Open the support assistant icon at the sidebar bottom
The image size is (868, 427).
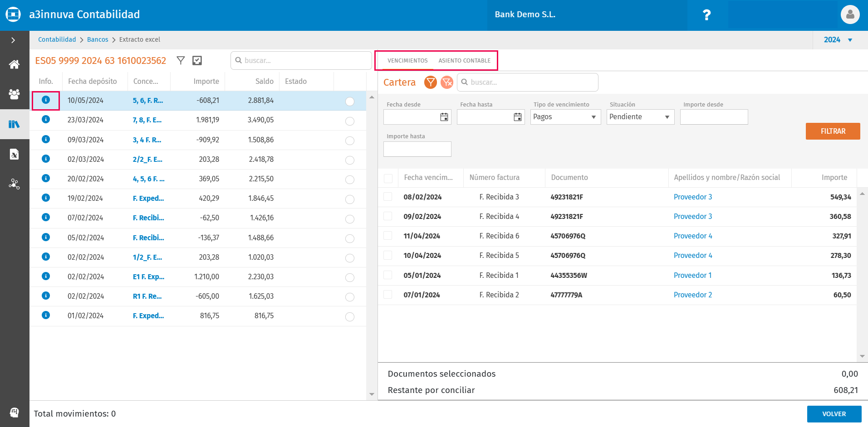(14, 412)
